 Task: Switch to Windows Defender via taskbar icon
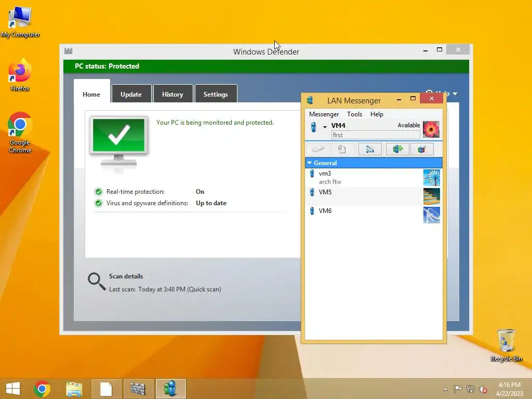pyautogui.click(x=138, y=389)
